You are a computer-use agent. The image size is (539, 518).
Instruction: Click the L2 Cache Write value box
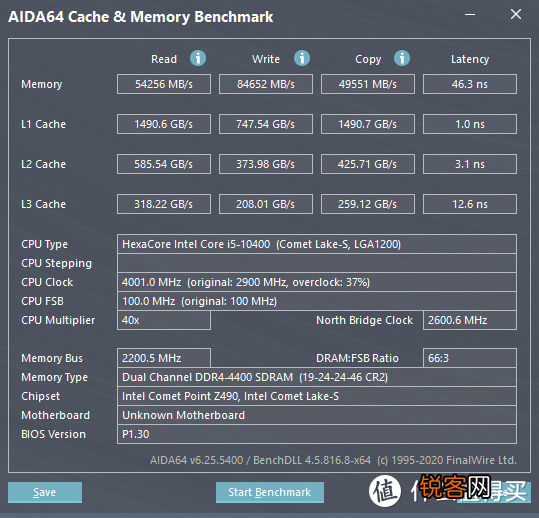(x=266, y=164)
